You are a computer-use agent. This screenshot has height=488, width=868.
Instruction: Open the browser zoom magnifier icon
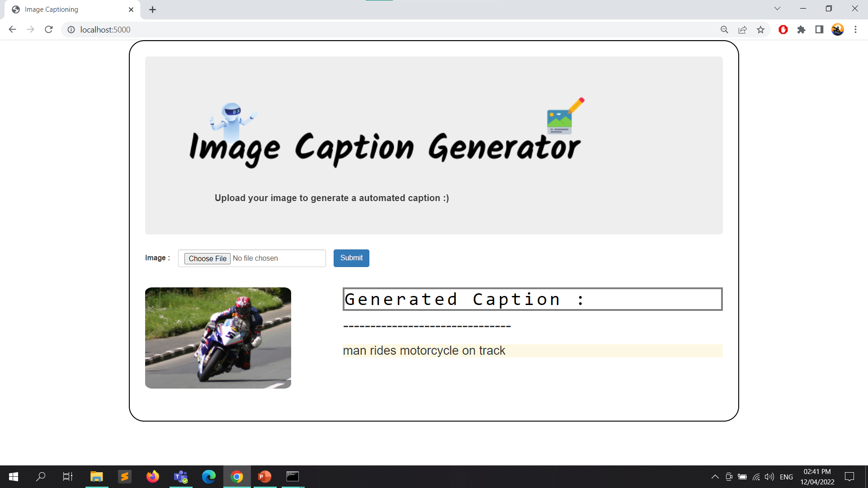[724, 30]
